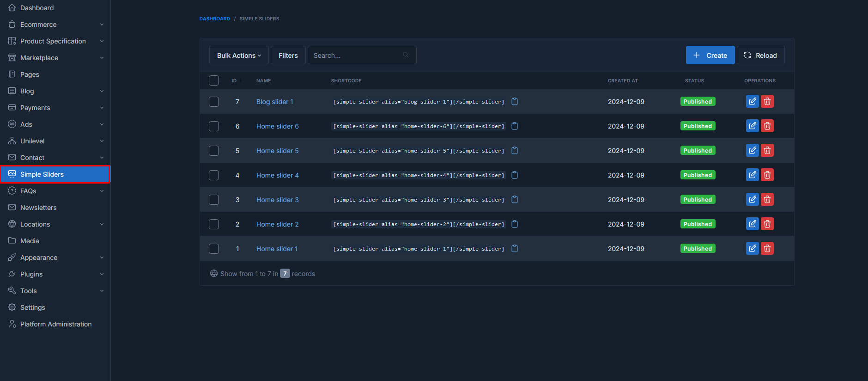Click the globe icon beside record count
Screen dimensions: 868x381
click(214, 273)
